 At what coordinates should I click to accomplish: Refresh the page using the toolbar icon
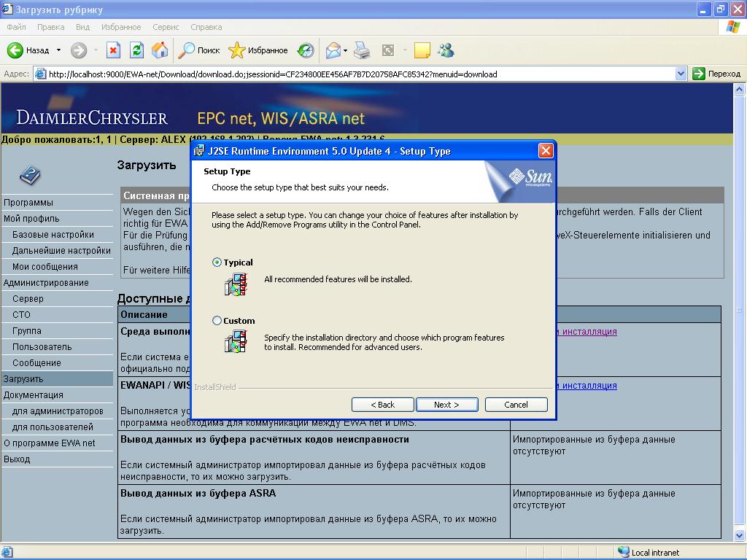tap(136, 50)
